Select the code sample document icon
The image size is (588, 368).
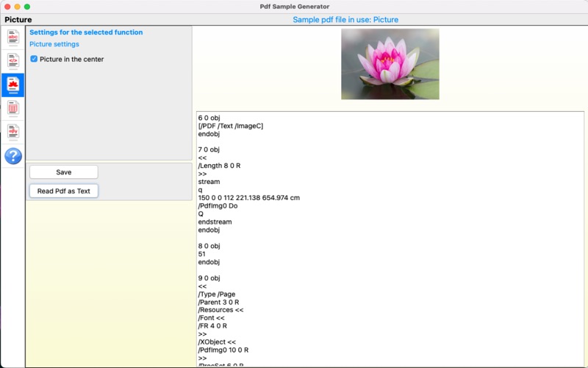pyautogui.click(x=13, y=61)
